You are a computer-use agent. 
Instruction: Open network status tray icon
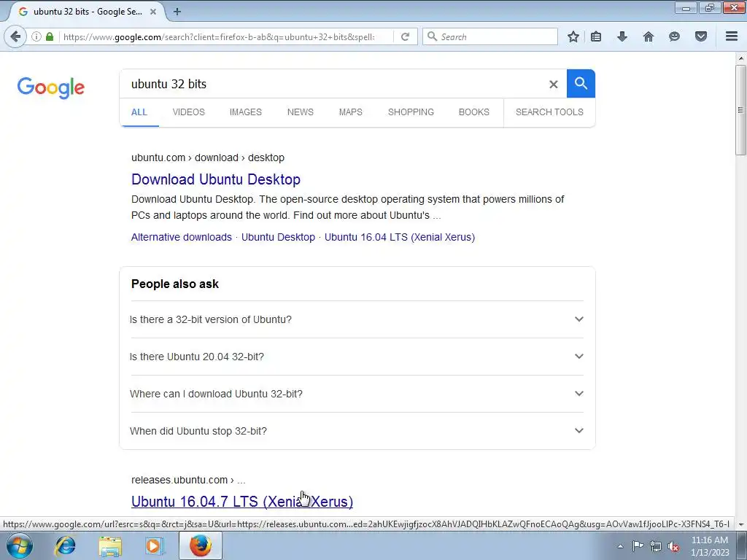pyautogui.click(x=656, y=546)
